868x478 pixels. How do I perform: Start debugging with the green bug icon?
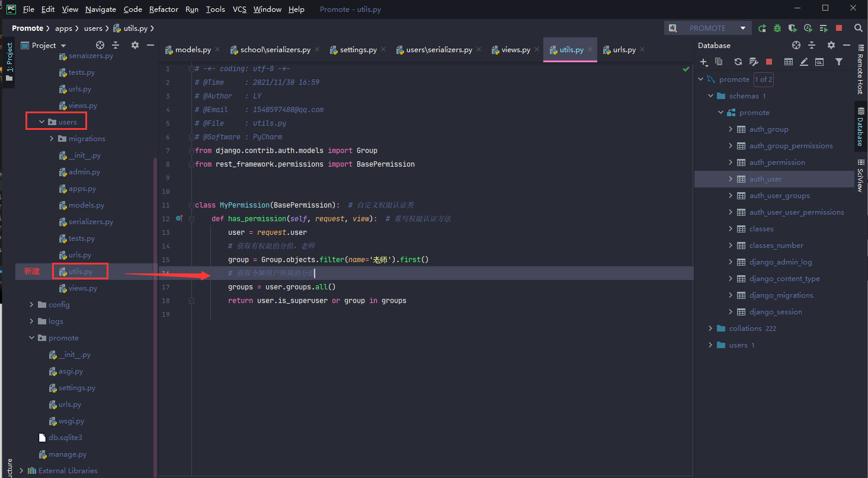tap(777, 28)
